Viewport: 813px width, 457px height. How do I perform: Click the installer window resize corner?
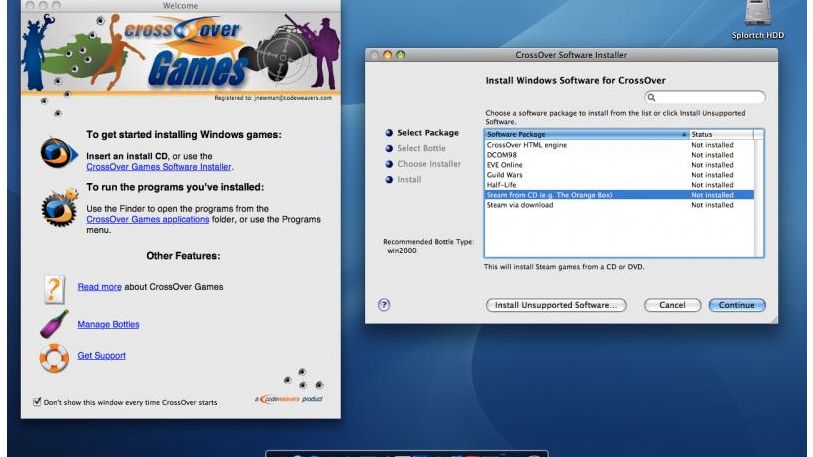point(773,320)
